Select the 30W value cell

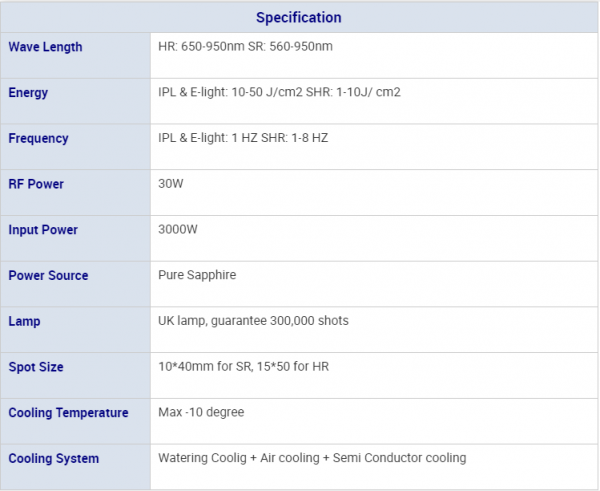click(x=173, y=184)
